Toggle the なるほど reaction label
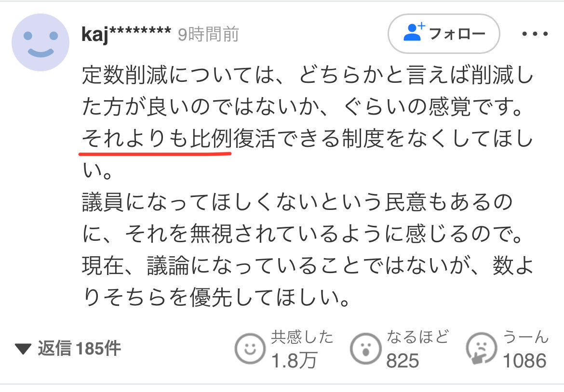This screenshot has width=564, height=392. point(417,338)
